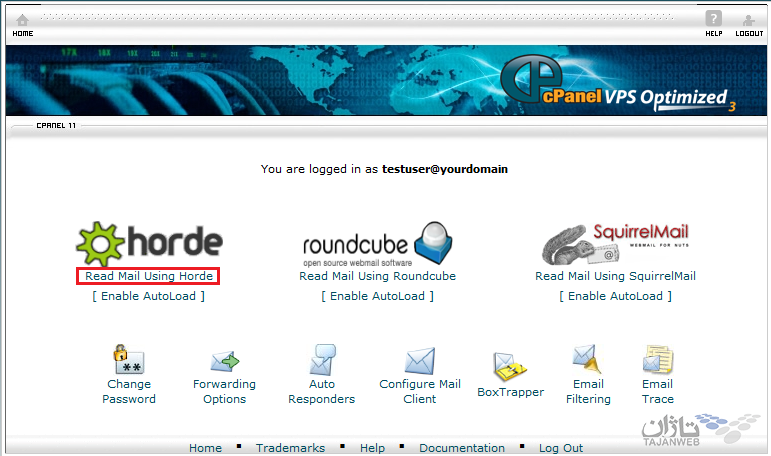Click Read Mail Using Roundcube link
Image resolution: width=771 pixels, height=456 pixels.
click(x=377, y=276)
